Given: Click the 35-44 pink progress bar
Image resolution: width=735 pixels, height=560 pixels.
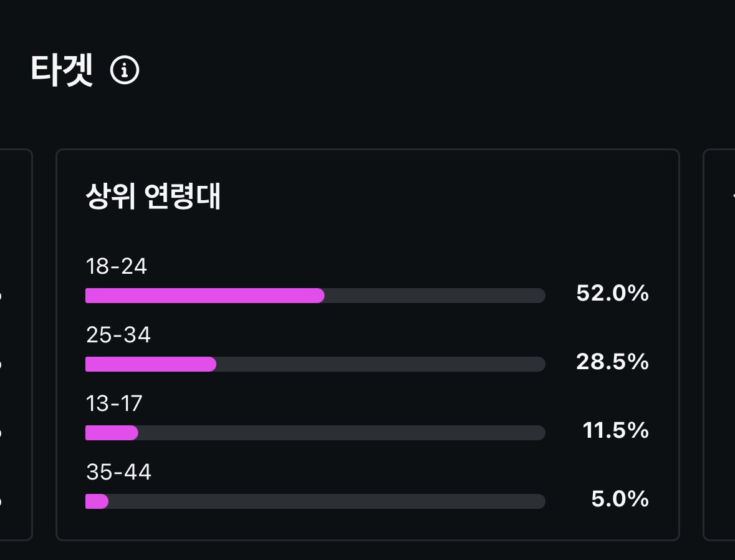Looking at the screenshot, I should [97, 501].
